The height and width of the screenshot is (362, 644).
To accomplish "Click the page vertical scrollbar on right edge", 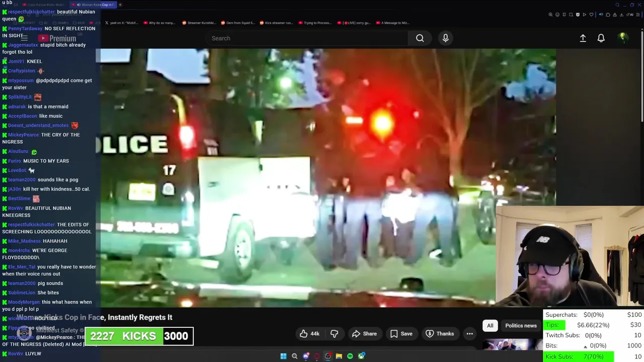I will (x=642, y=75).
